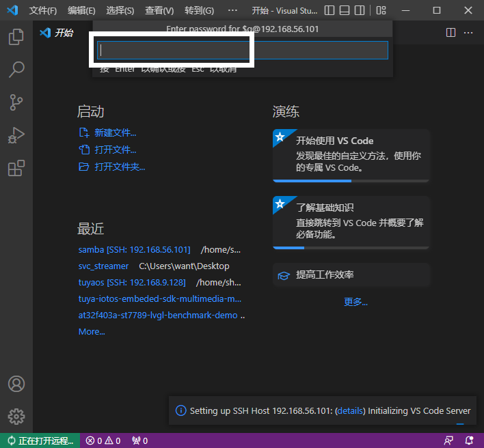Screen dimensions: 484x448
Task: Open the Explorer view in activity bar
Action: pyautogui.click(x=16, y=37)
